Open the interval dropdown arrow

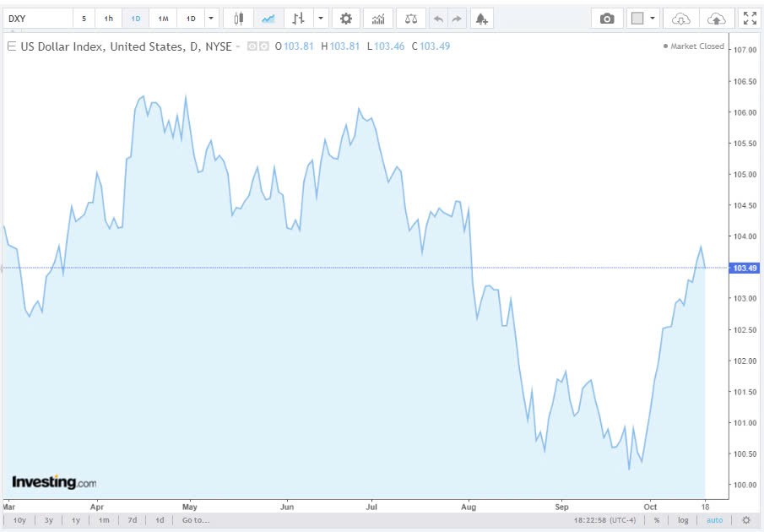pyautogui.click(x=210, y=18)
